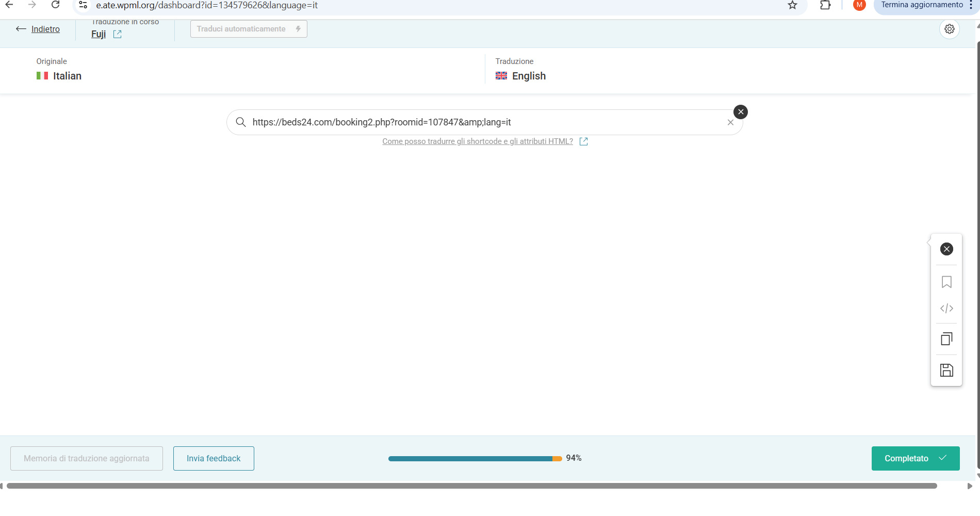The height and width of the screenshot is (516, 980).
Task: Bookmark this page with the star icon
Action: pyautogui.click(x=793, y=5)
